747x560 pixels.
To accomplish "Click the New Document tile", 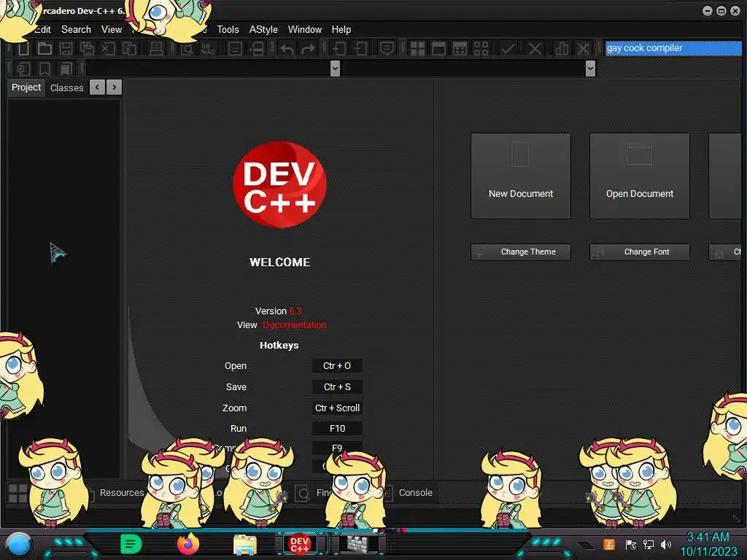I will point(521,176).
